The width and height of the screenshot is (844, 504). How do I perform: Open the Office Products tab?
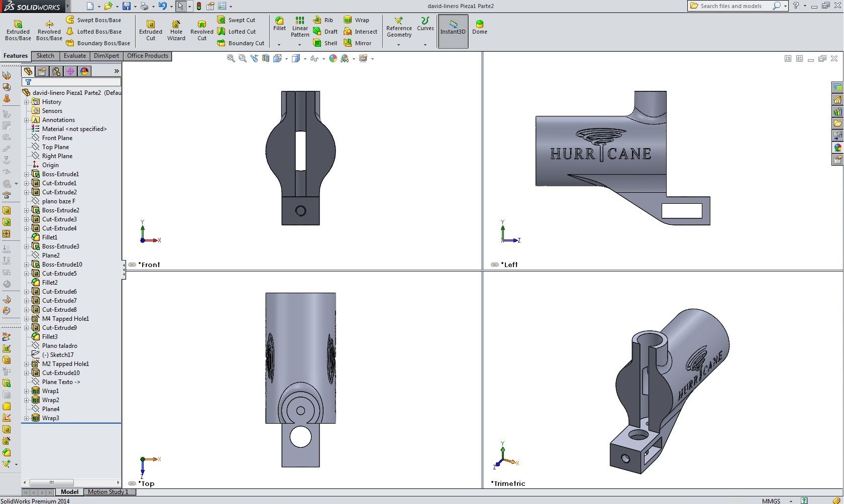click(148, 56)
